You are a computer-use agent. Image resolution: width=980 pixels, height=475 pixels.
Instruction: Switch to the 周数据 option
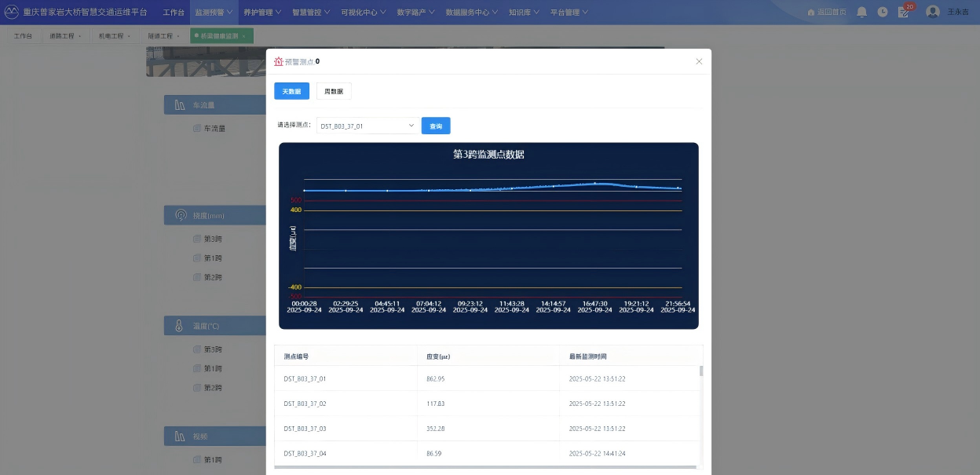pos(334,92)
